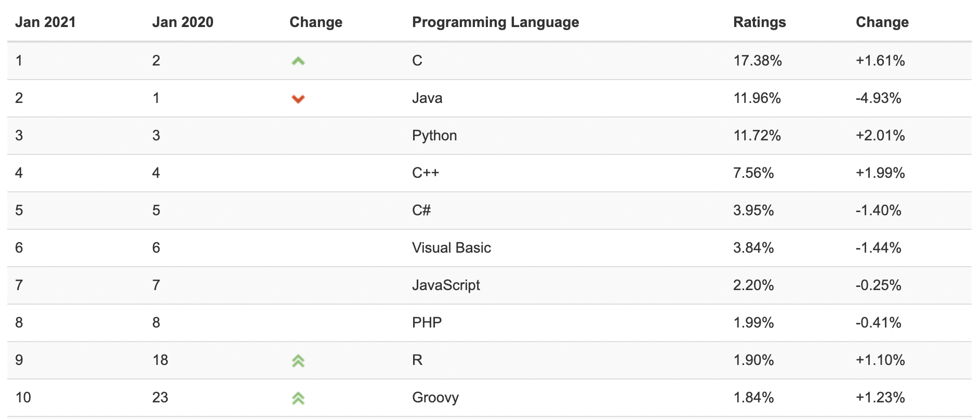
Task: Click the +1.10% change value
Action: [880, 360]
